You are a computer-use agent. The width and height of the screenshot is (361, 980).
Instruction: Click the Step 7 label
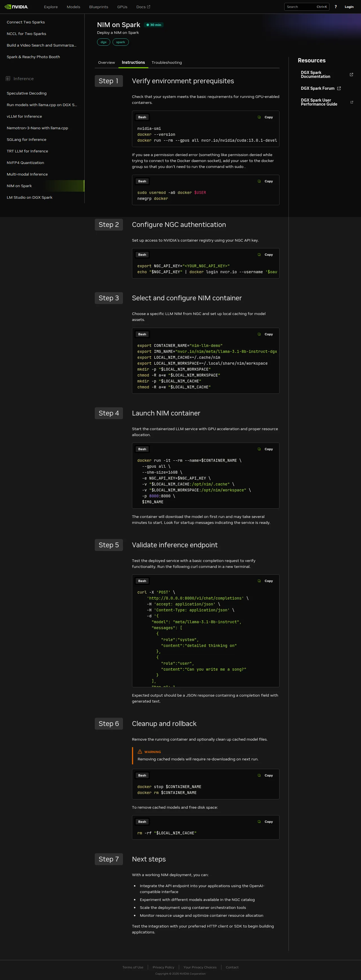click(x=109, y=859)
